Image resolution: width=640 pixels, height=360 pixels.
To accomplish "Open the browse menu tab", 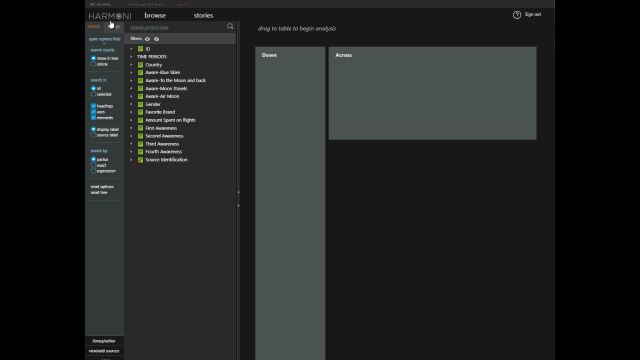I will [155, 16].
